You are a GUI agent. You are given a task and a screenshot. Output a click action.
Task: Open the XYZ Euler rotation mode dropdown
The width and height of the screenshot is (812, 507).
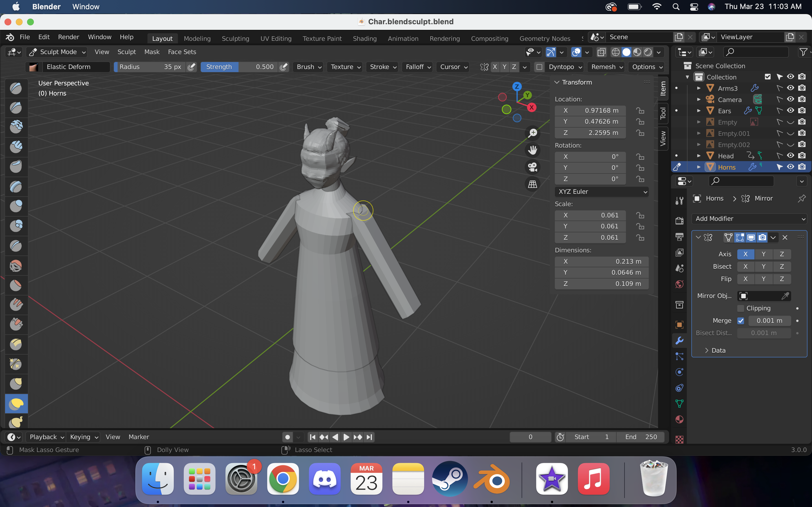click(601, 192)
